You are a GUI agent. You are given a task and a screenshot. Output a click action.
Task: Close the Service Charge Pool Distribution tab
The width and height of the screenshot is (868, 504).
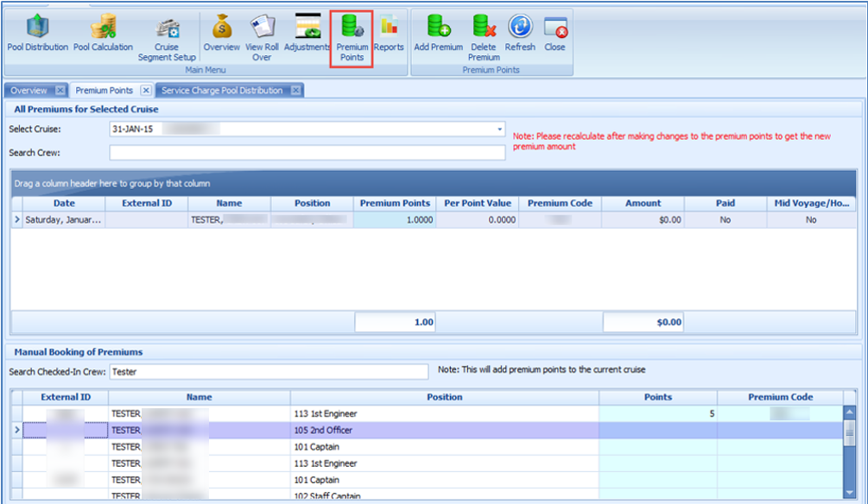296,90
